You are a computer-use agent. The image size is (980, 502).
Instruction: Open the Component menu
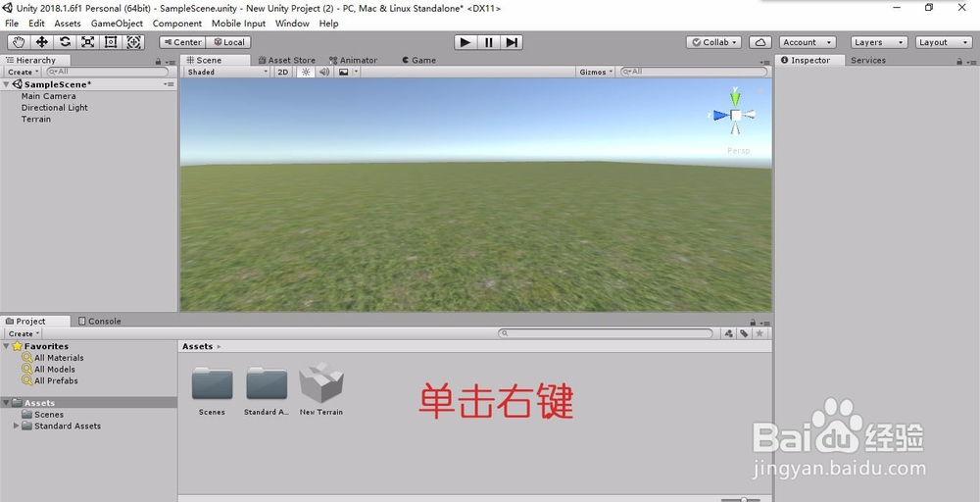(x=176, y=24)
